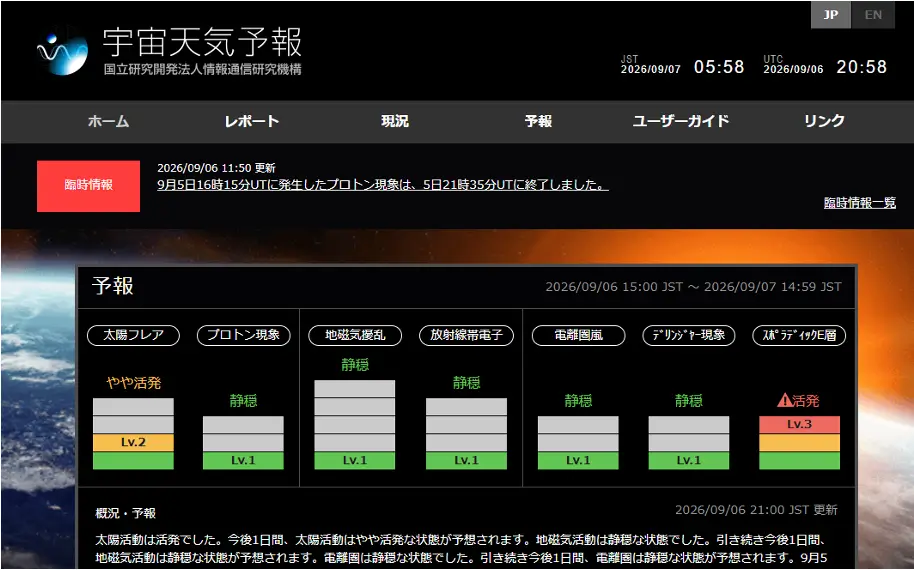
Task: Open the リンク menu item
Action: coord(824,121)
